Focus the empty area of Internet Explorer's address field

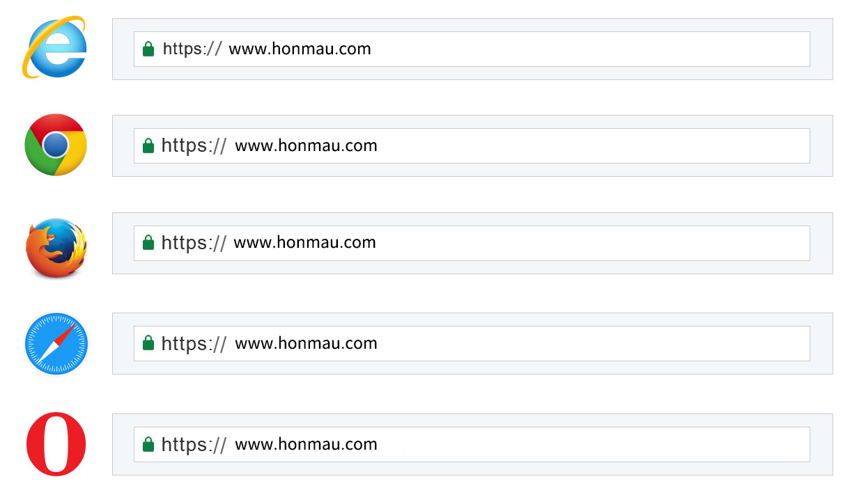(592, 49)
